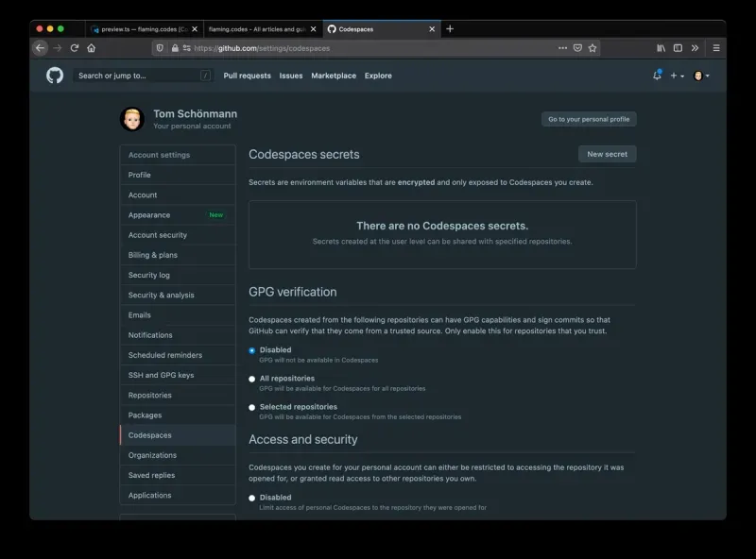Click the GitHub Octocat logo
Image resolution: width=756 pixels, height=559 pixels.
point(55,76)
